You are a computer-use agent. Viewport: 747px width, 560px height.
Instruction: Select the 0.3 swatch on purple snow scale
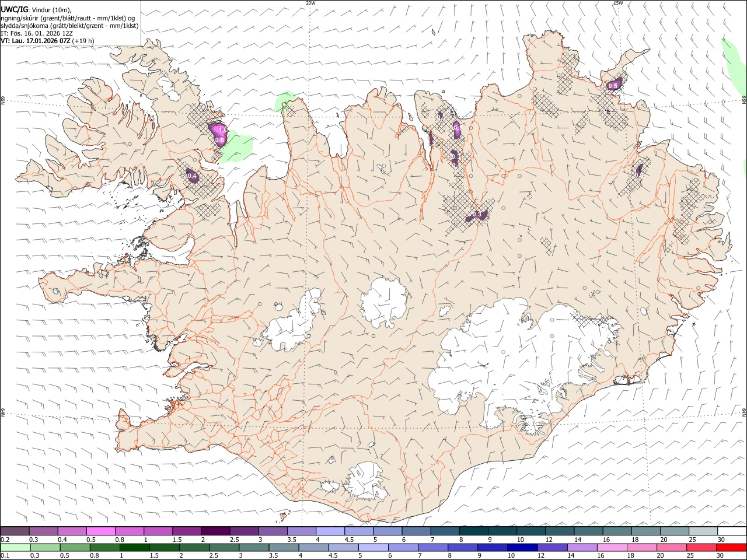pos(44,531)
